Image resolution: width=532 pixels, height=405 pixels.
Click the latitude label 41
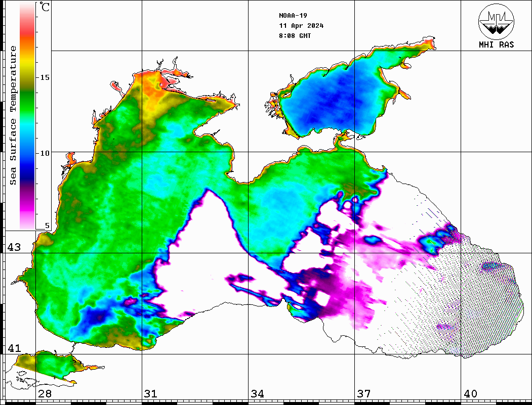(x=14, y=348)
